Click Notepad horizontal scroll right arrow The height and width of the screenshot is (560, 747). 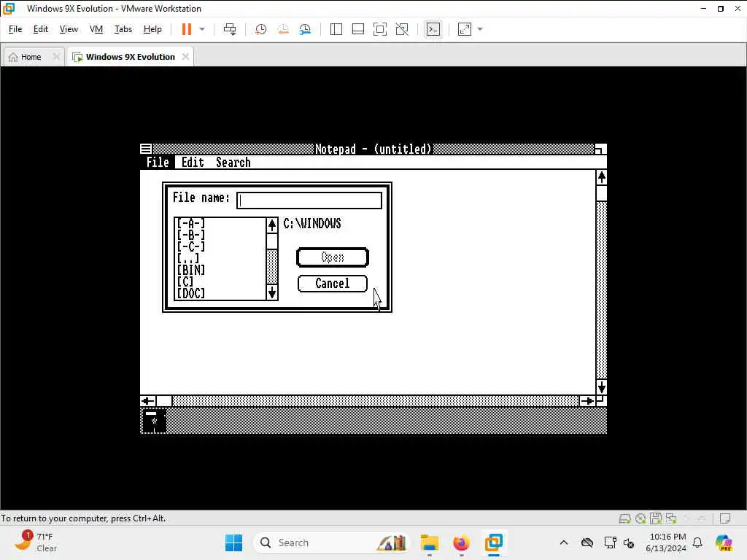[587, 401]
